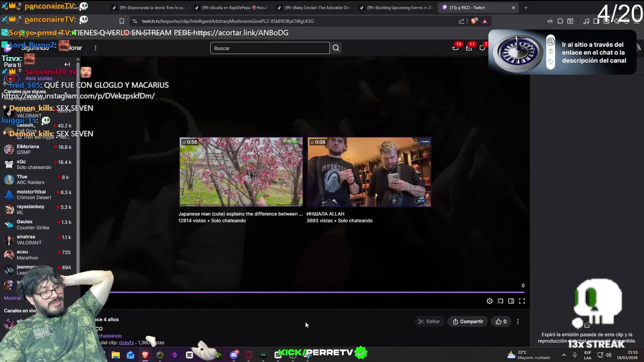Image resolution: width=644 pixels, height=362 pixels.
Task: Switch to the 'Baby Sinclair' TikTok tab
Action: pyautogui.click(x=313, y=8)
